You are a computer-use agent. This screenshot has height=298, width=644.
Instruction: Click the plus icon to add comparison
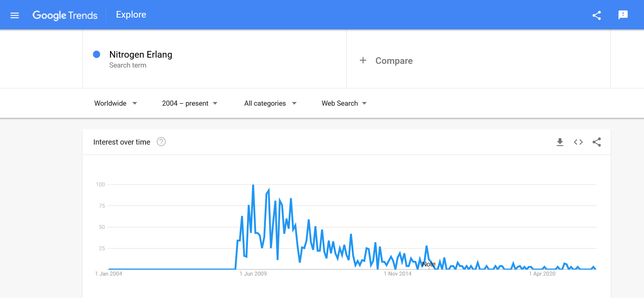point(363,61)
